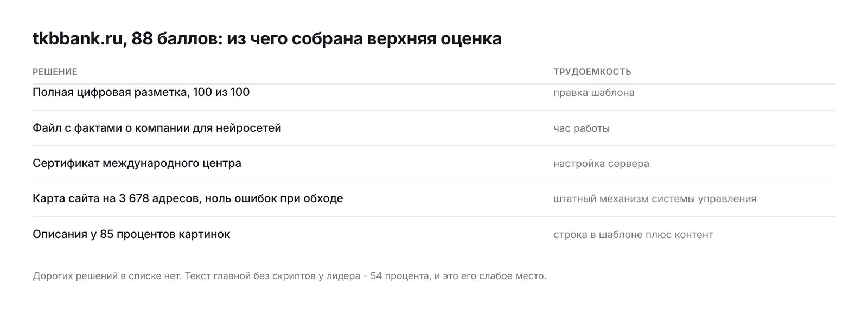Click the час работы cell
The height and width of the screenshot is (309, 868).
click(x=582, y=128)
